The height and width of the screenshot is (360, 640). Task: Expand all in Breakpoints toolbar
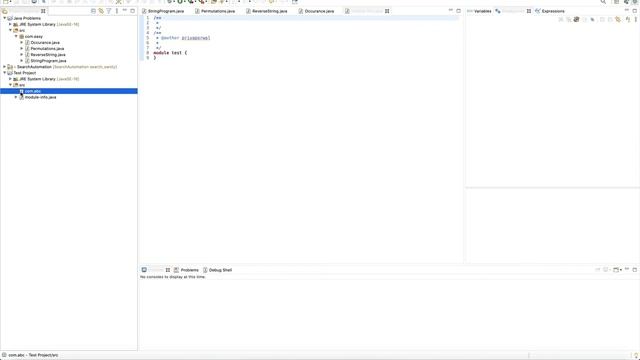click(602, 19)
